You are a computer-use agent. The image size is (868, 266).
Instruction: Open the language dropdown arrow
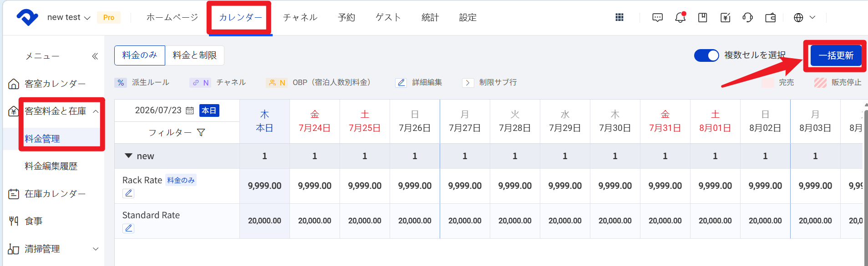812,17
